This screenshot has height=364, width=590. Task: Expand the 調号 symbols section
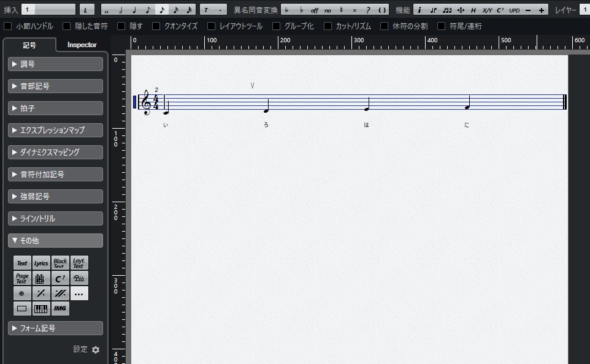tap(55, 64)
